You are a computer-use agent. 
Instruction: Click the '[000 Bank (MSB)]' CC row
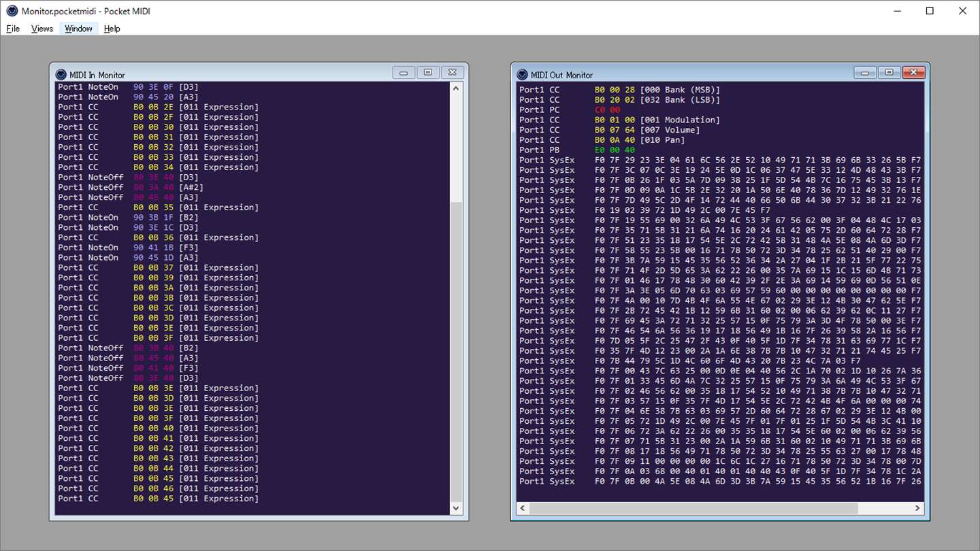[x=619, y=90]
